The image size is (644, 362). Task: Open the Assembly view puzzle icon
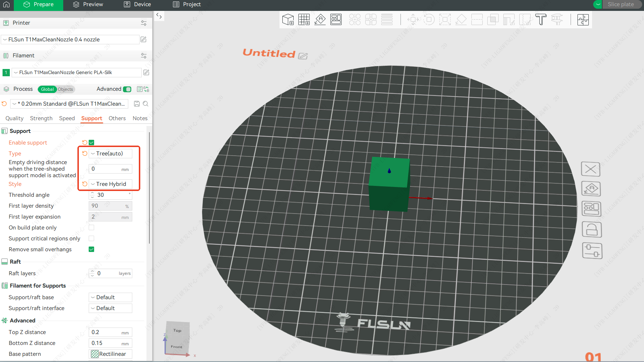[x=583, y=20]
